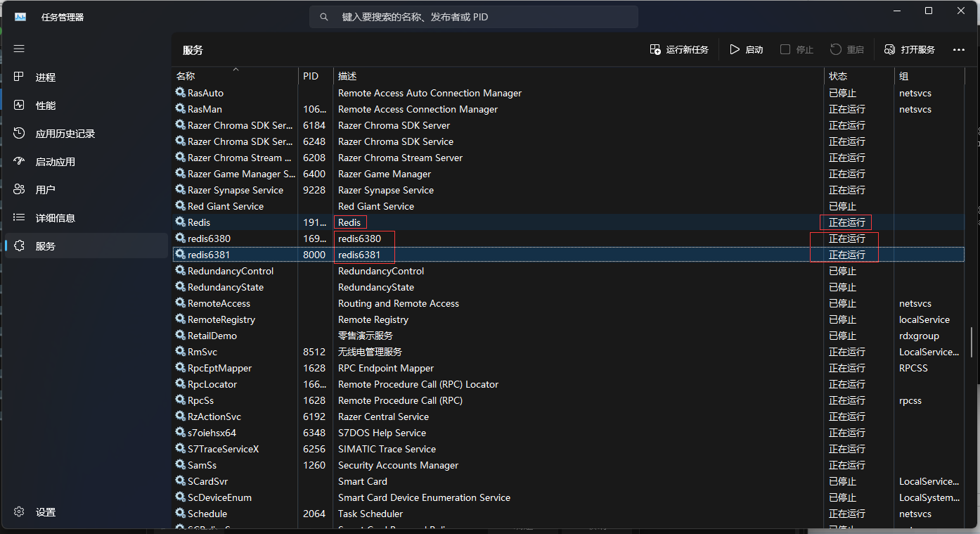Click the Start (启动) button in toolbar
Viewport: 980px width, 534px height.
point(746,49)
